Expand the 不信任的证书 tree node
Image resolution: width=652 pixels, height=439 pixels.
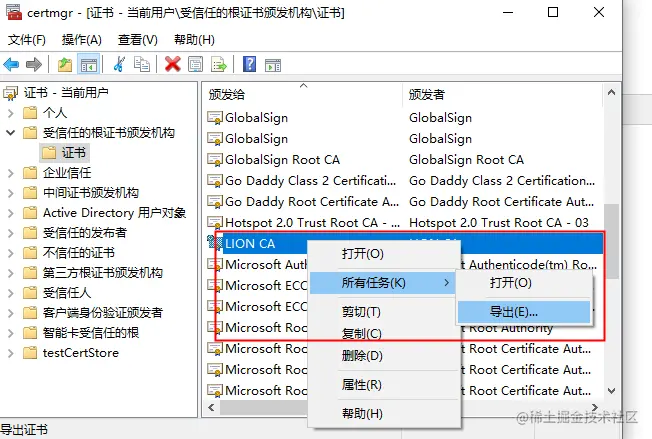11,253
